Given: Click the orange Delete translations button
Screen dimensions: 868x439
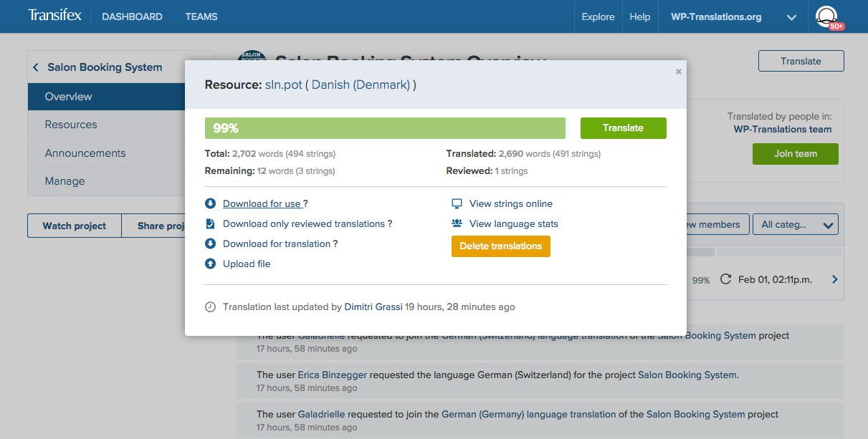Looking at the screenshot, I should pyautogui.click(x=500, y=246).
